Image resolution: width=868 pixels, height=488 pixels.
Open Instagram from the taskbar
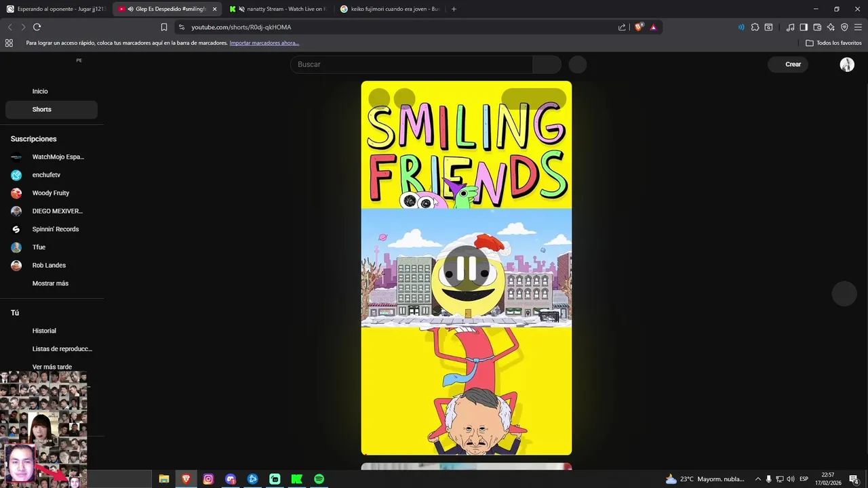pyautogui.click(x=208, y=479)
